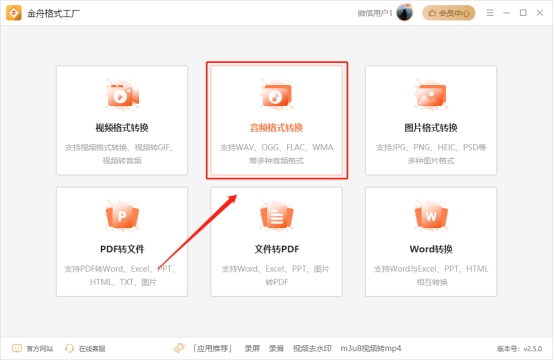The width and height of the screenshot is (554, 360).
Task: Select the 音频格式转换 title text
Action: point(277,128)
